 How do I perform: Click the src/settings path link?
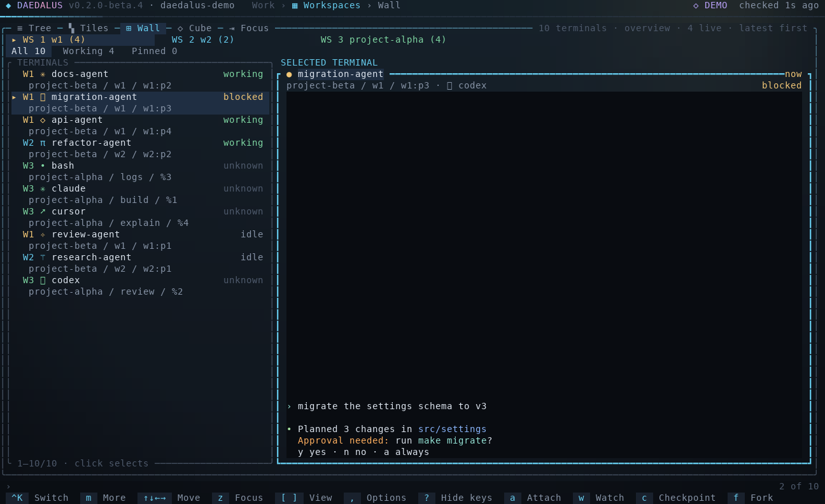pos(453,429)
